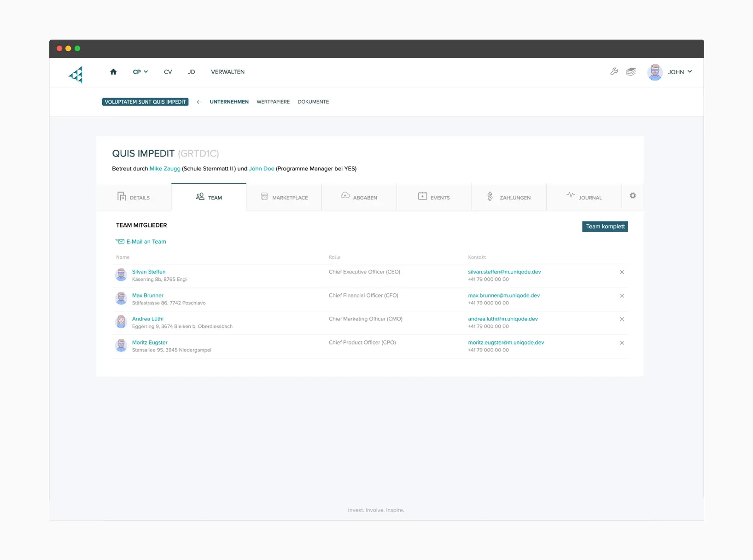Click andrea.luthi@m.uniqode.dev email link
Image resolution: width=753 pixels, height=560 pixels.
(x=502, y=319)
